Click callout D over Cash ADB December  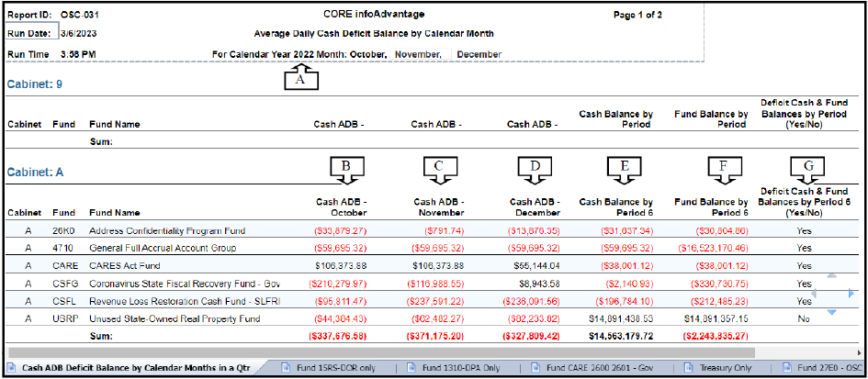coord(537,166)
